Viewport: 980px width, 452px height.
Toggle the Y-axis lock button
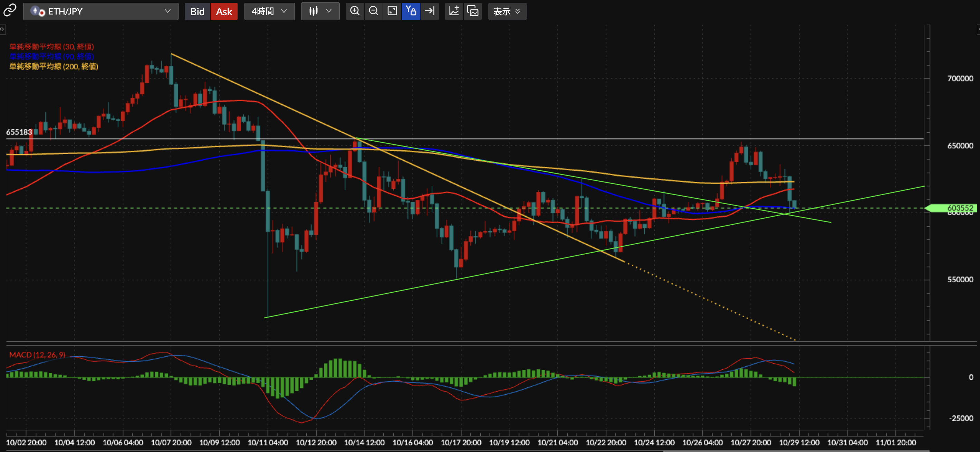click(x=411, y=11)
